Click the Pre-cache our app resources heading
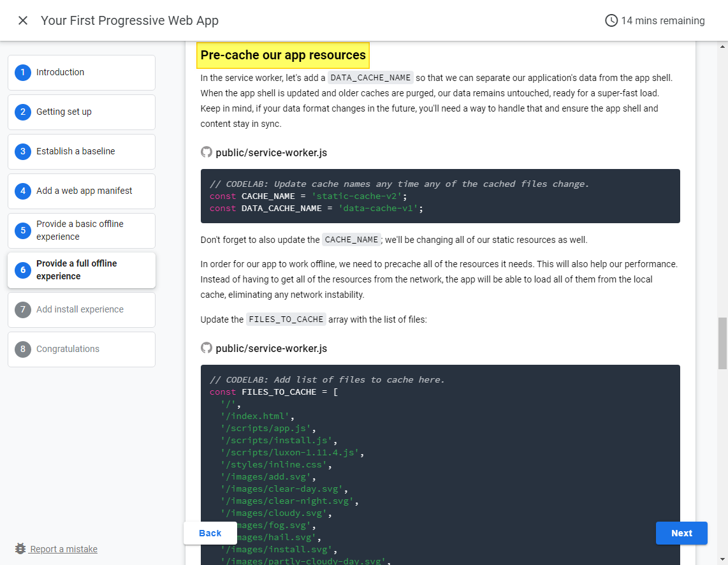The height and width of the screenshot is (565, 728). point(283,55)
